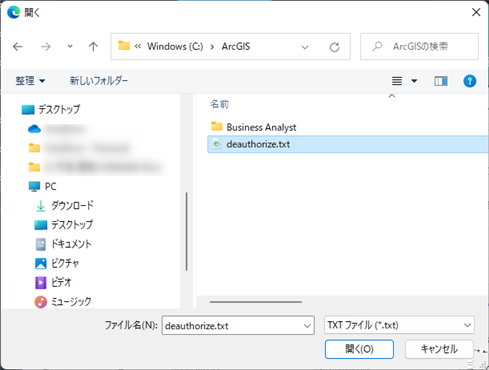The height and width of the screenshot is (370, 489).
Task: Open ピクチャ folder in sidebar
Action: 57,263
